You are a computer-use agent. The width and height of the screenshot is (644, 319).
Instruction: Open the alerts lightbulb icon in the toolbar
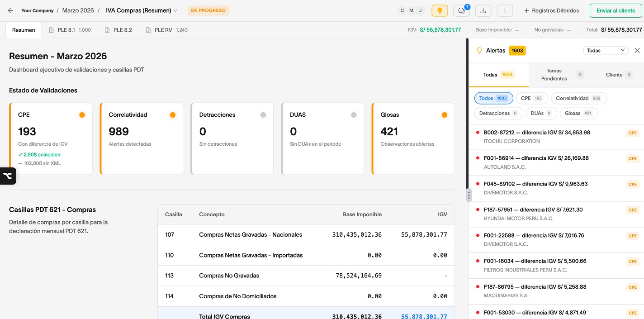coord(439,10)
